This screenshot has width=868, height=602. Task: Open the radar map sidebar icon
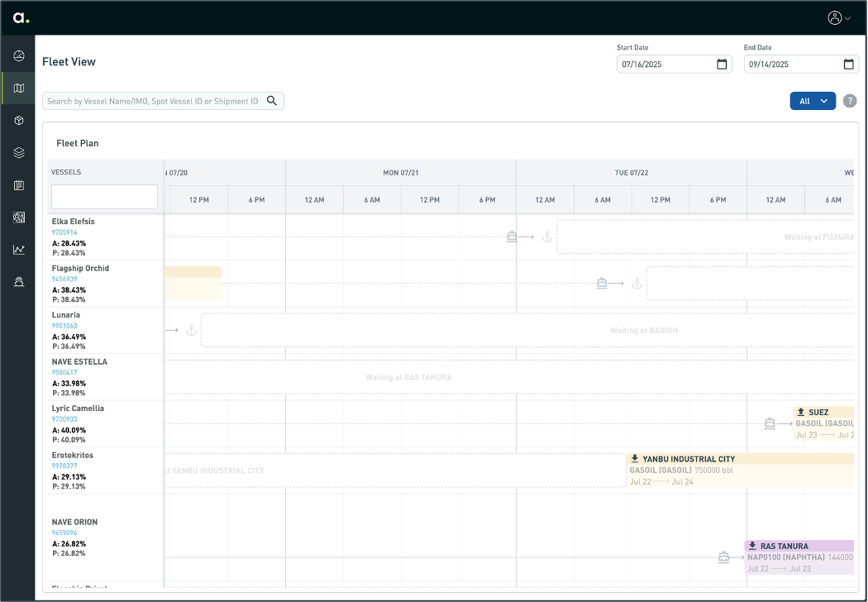pyautogui.click(x=19, y=217)
